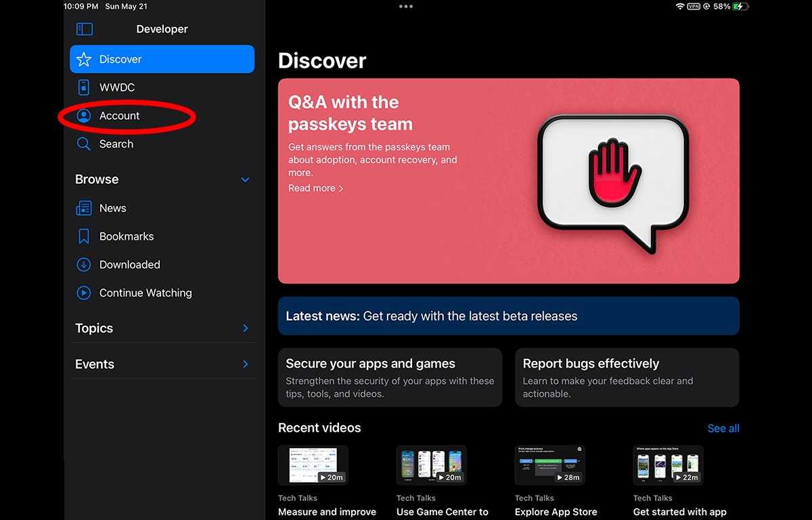Image resolution: width=812 pixels, height=520 pixels.
Task: Play the Measure and improve video thumbnail
Action: pyautogui.click(x=313, y=464)
